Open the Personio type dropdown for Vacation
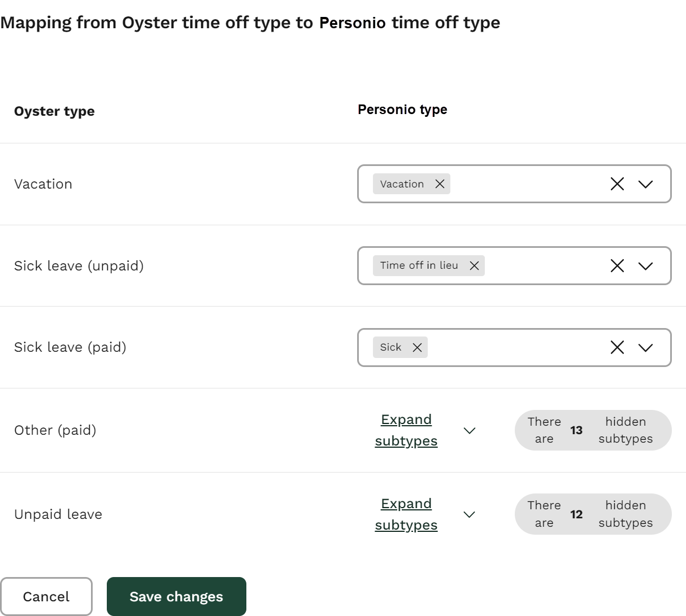Image resolution: width=686 pixels, height=616 pixels. click(648, 184)
